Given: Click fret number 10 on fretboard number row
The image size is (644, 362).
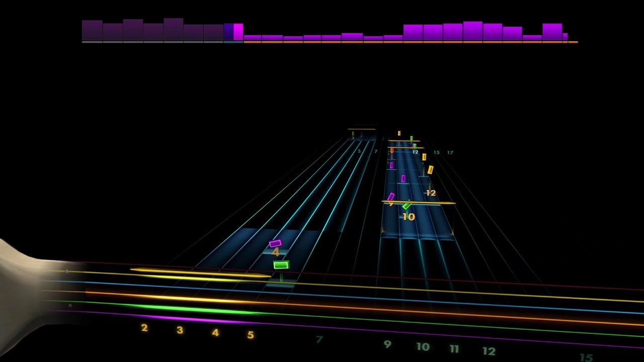Looking at the screenshot, I should [x=423, y=346].
